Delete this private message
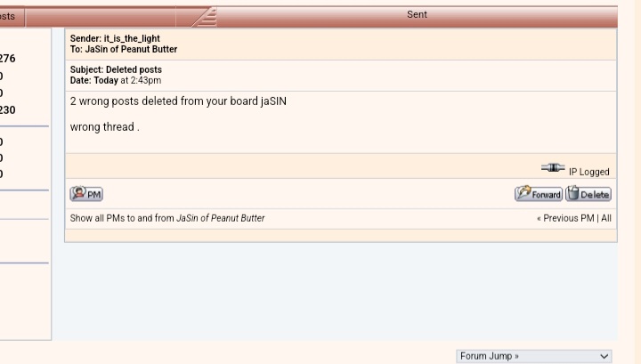641x364 pixels. tap(588, 194)
